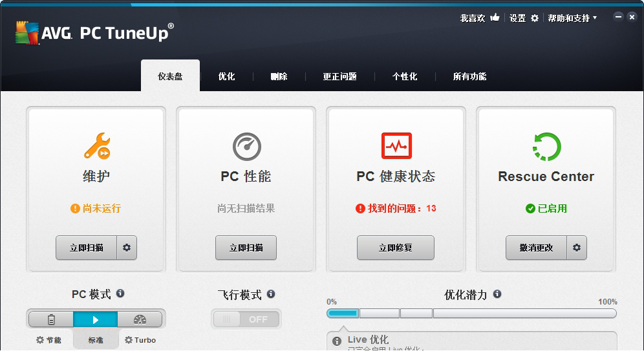Click the PC 性能 speedometer icon
Image resolution: width=644 pixels, height=364 pixels.
pyautogui.click(x=247, y=146)
